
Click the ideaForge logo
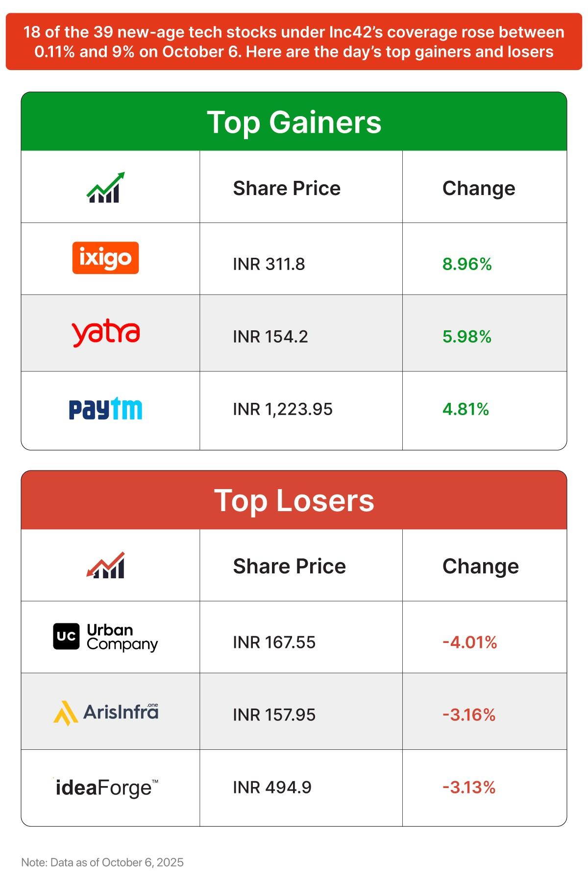click(106, 788)
